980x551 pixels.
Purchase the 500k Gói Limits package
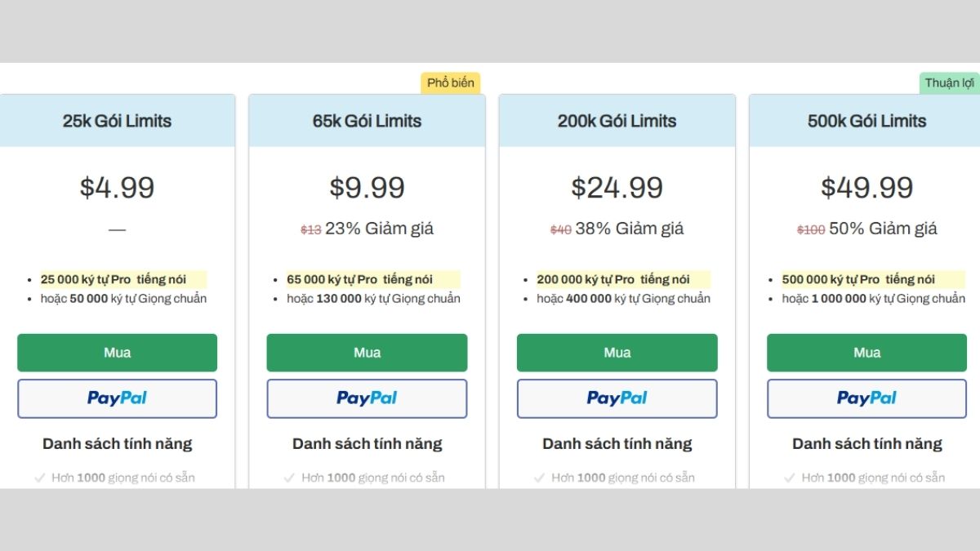pos(866,353)
